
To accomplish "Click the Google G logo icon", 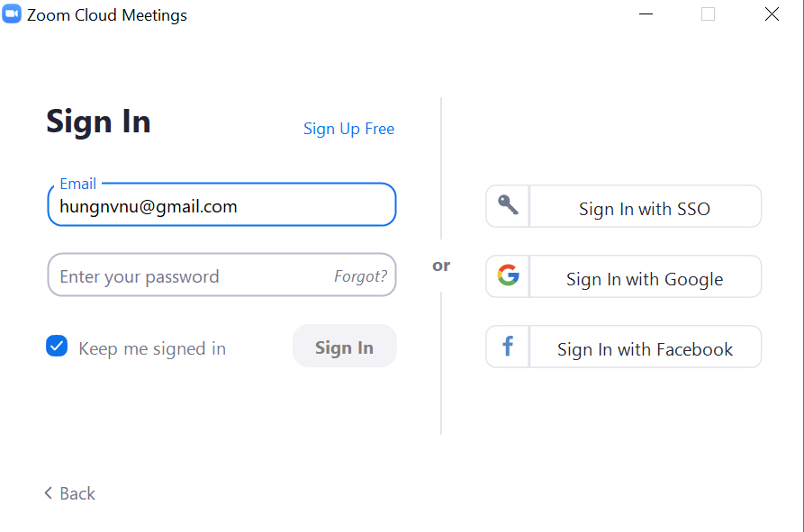I will (508, 276).
